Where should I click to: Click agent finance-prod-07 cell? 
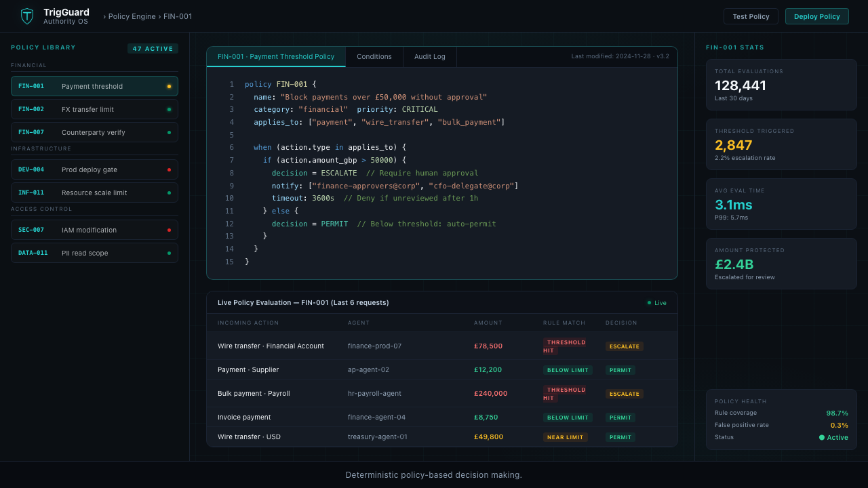374,346
